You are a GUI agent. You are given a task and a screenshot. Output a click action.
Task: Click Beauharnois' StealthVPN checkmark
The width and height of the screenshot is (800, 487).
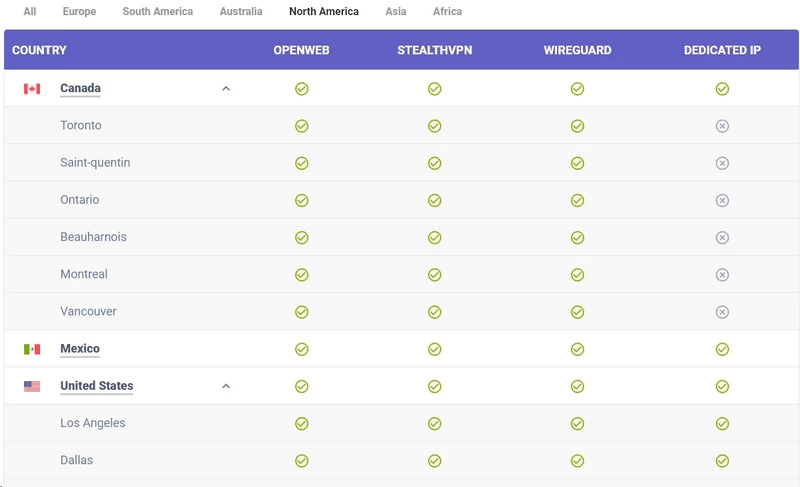[434, 238]
